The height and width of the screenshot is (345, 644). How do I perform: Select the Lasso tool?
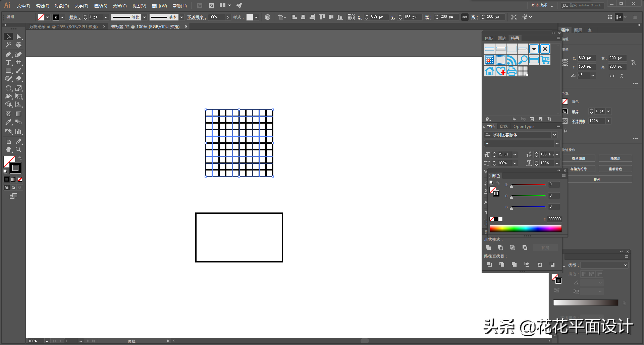click(x=19, y=45)
